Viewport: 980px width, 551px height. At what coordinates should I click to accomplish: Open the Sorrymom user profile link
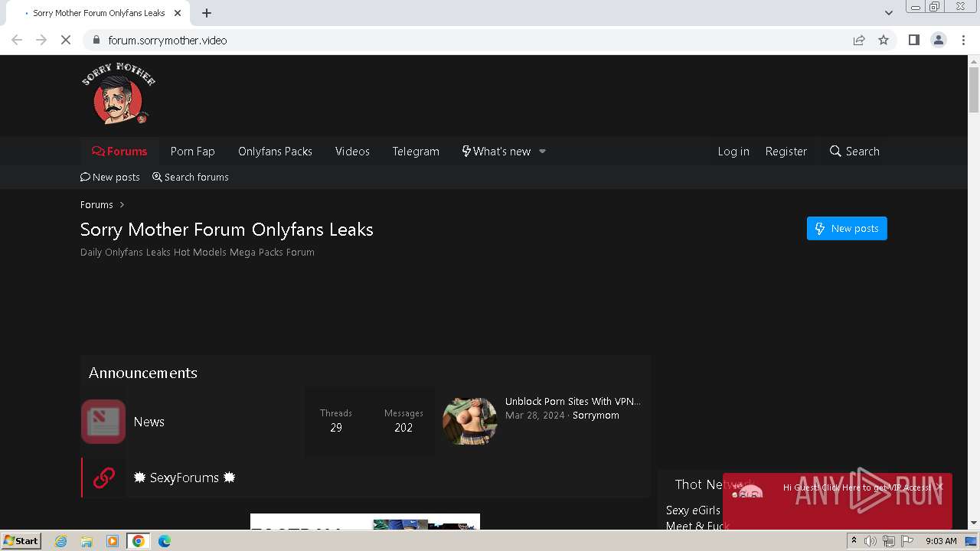[x=596, y=416]
